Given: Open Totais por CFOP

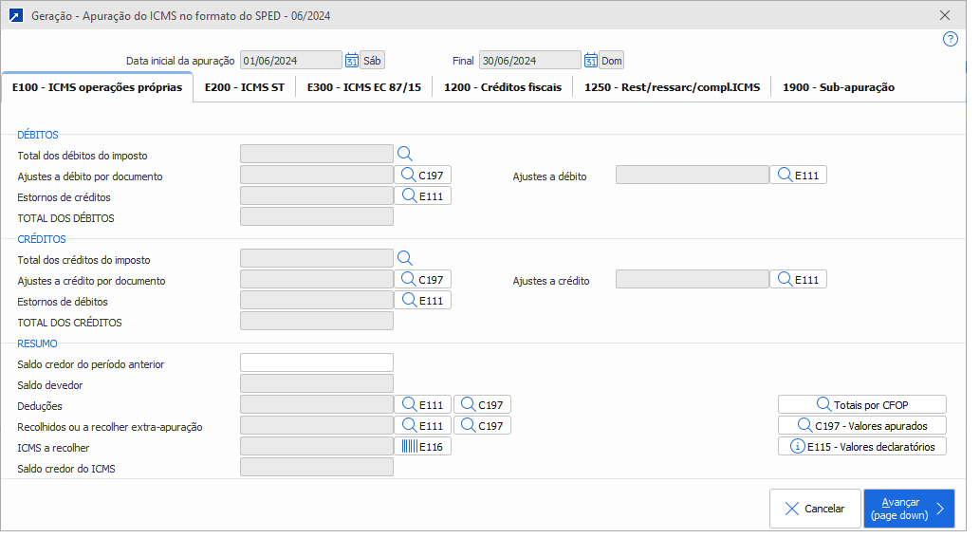Looking at the screenshot, I should pyautogui.click(x=861, y=405).
